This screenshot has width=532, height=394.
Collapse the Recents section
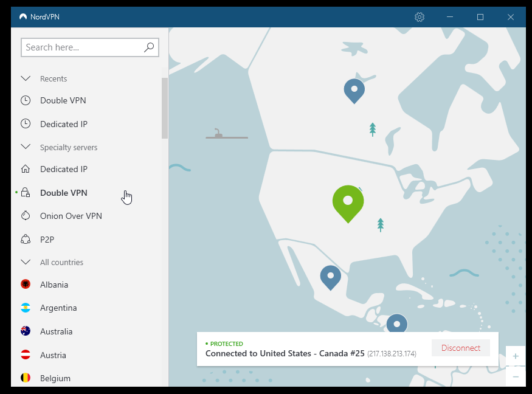pyautogui.click(x=26, y=78)
